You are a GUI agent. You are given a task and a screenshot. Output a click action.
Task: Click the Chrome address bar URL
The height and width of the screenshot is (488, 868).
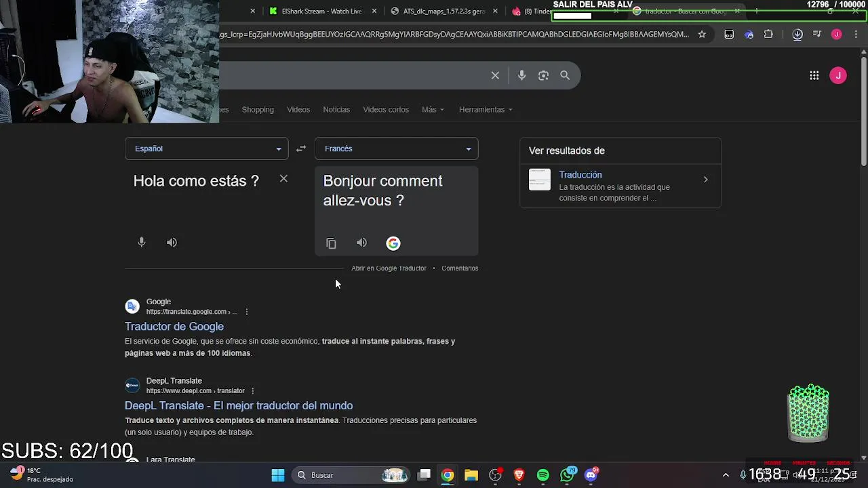pyautogui.click(x=454, y=34)
